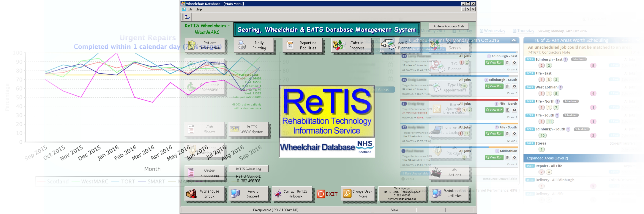
Task: Open the gear settings for Edinburgh - East run
Action: tap(514, 63)
